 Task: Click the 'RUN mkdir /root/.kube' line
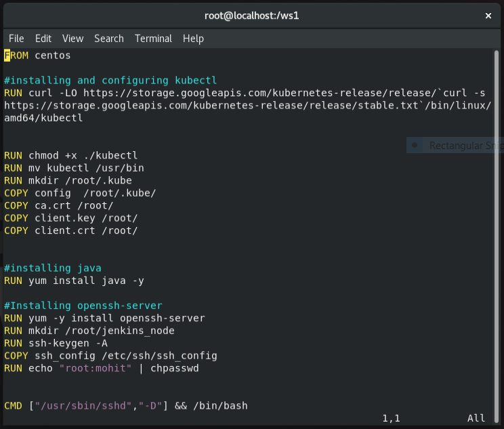pyautogui.click(x=68, y=181)
